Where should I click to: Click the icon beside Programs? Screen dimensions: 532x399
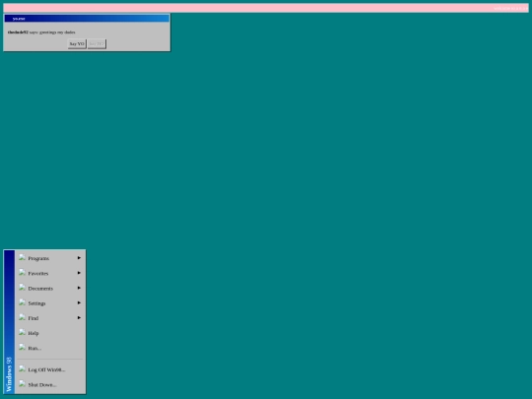click(x=22, y=257)
